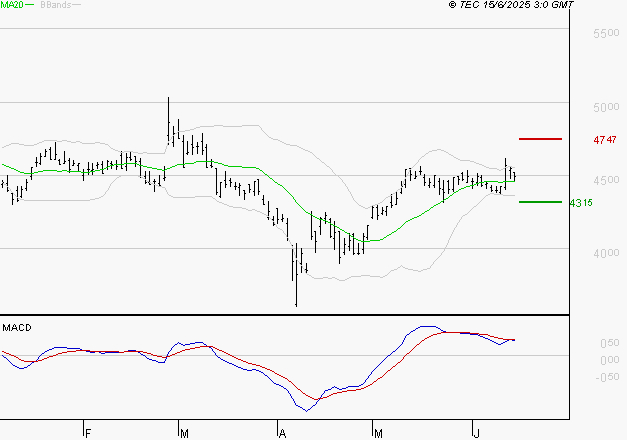Click the 4000 price axis label

[x=606, y=253]
